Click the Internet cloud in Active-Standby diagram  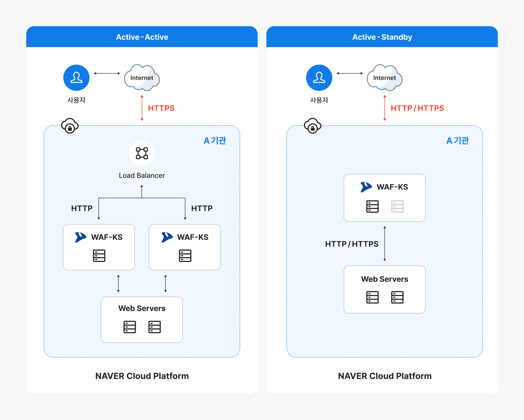(384, 78)
